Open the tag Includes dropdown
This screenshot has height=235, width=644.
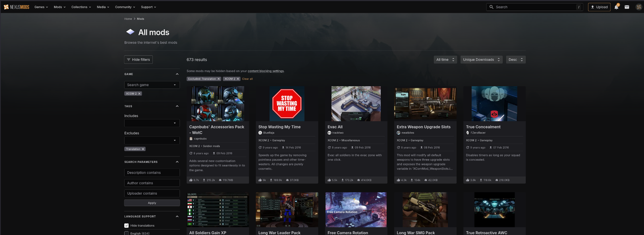tap(152, 123)
